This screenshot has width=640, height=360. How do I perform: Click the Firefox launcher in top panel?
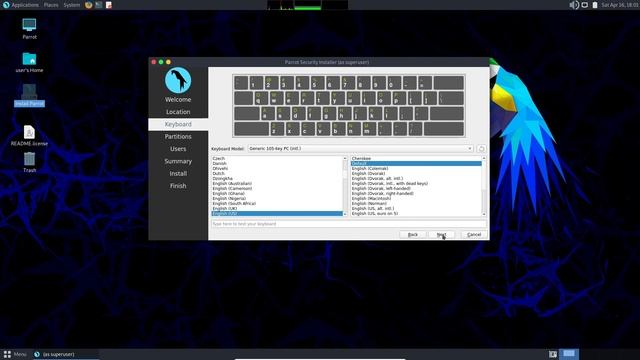[89, 5]
